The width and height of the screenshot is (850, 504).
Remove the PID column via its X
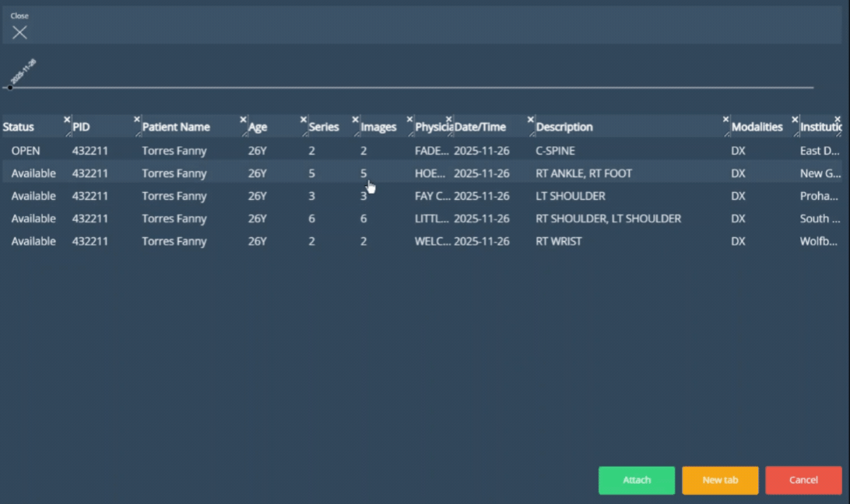(x=137, y=120)
